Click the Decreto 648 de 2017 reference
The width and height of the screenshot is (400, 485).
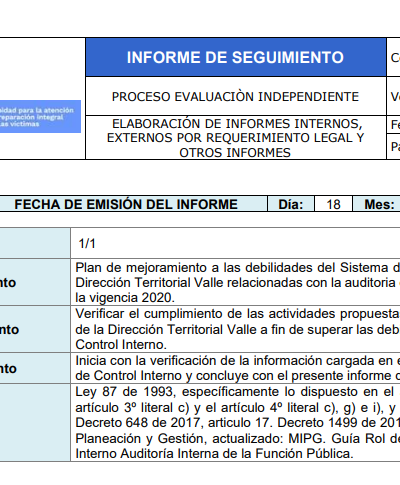click(139, 422)
